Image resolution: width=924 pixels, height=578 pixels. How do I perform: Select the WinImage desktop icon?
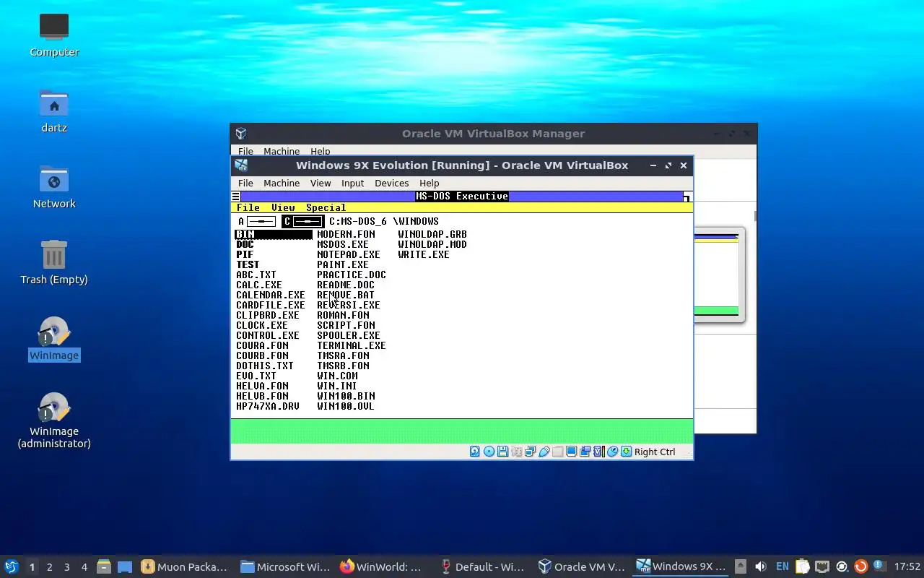click(x=54, y=338)
